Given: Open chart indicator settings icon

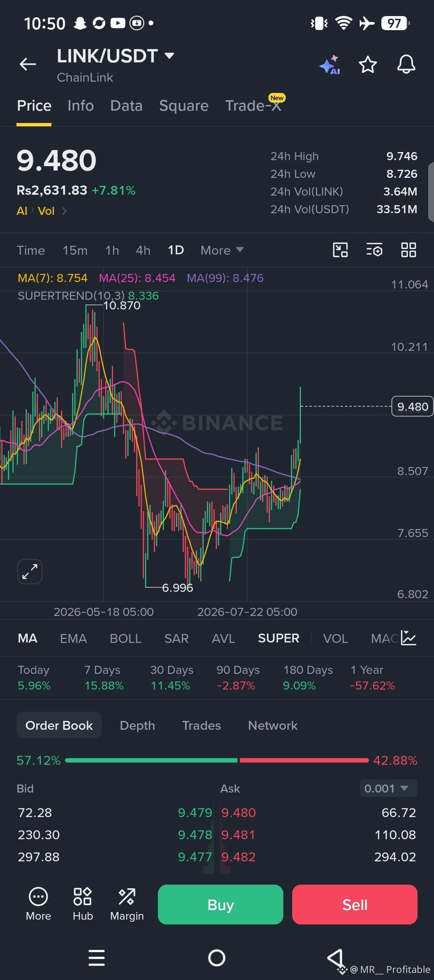Looking at the screenshot, I should (x=374, y=250).
